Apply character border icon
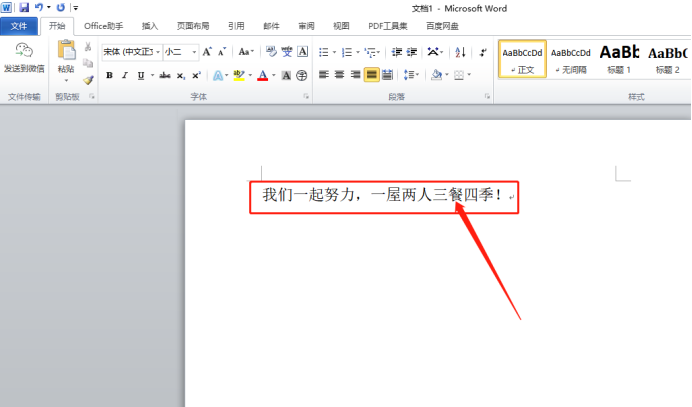This screenshot has height=407, width=692. tap(302, 52)
